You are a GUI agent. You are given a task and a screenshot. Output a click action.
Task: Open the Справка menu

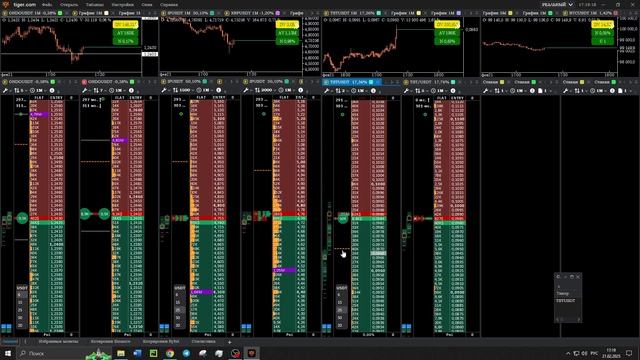click(169, 4)
